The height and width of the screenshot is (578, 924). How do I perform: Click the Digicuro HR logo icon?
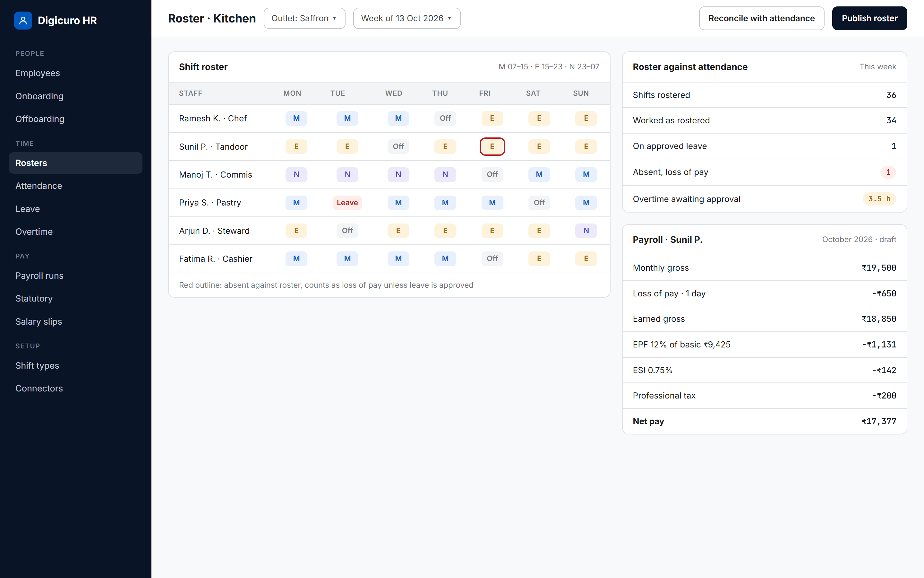point(23,20)
